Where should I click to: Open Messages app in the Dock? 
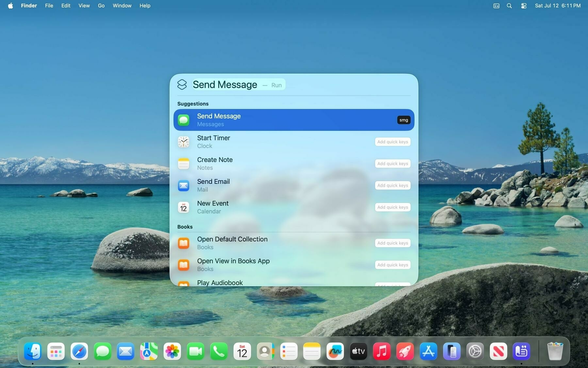coord(103,351)
